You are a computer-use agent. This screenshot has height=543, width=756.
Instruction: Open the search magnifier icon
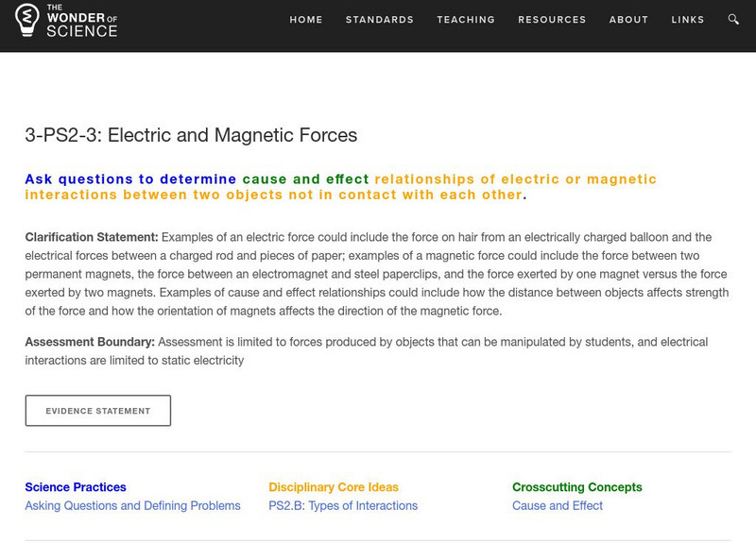click(733, 19)
